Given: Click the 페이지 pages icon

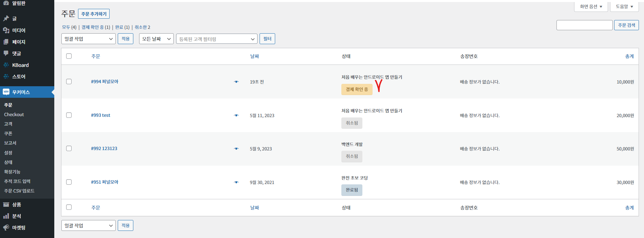Looking at the screenshot, I should click(x=6, y=42).
